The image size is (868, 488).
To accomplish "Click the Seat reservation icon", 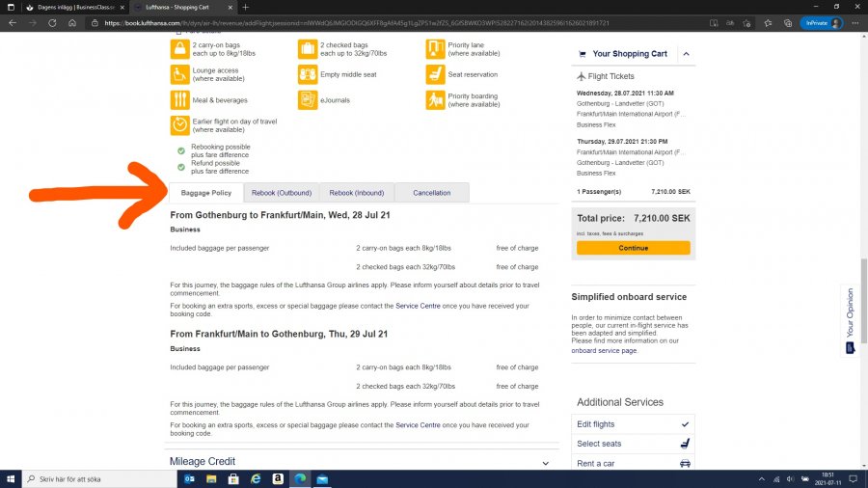I will point(435,74).
